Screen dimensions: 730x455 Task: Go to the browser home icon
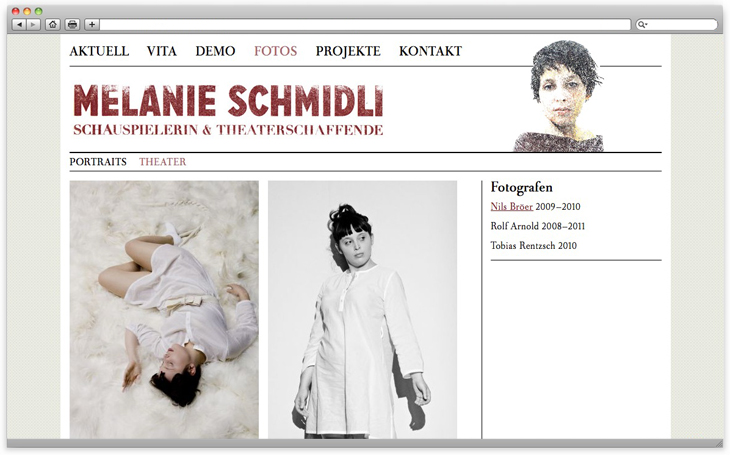point(53,24)
